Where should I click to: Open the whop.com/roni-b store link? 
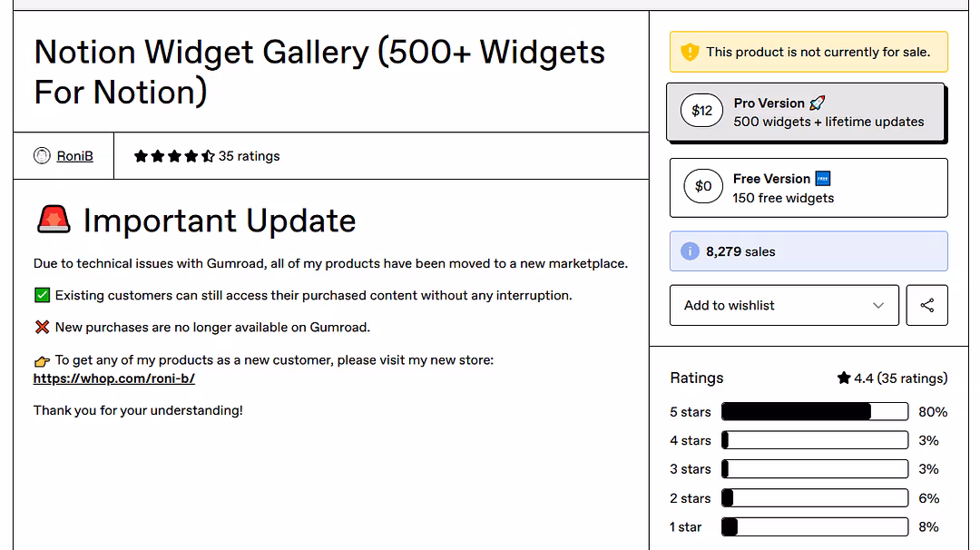click(x=114, y=378)
